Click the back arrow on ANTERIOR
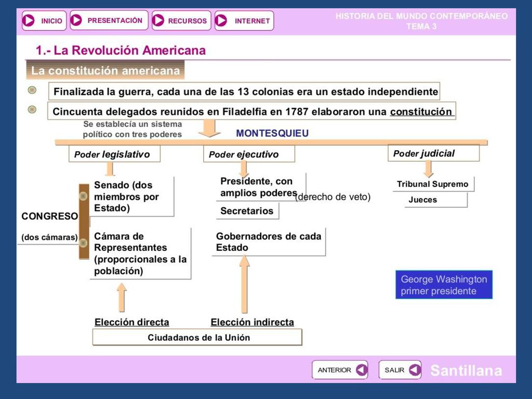 (x=362, y=370)
